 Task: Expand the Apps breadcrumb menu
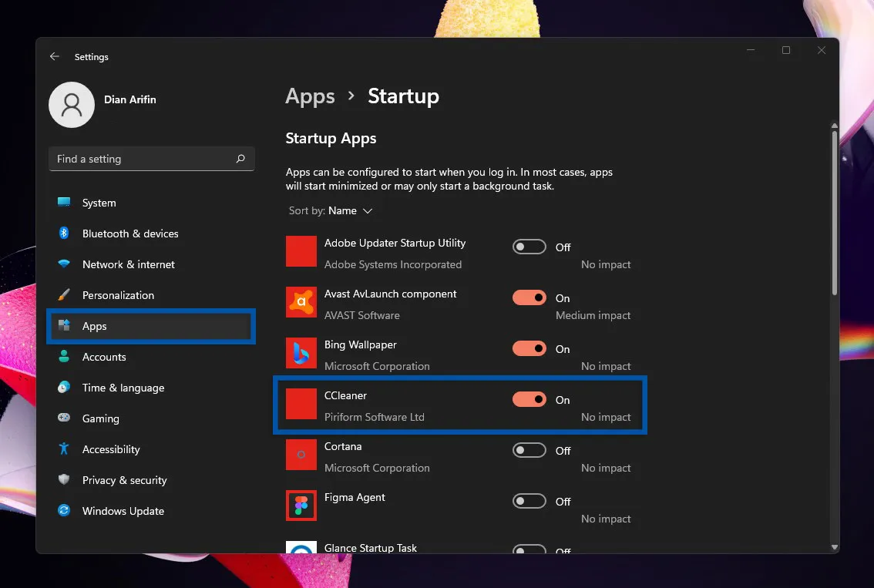point(310,96)
